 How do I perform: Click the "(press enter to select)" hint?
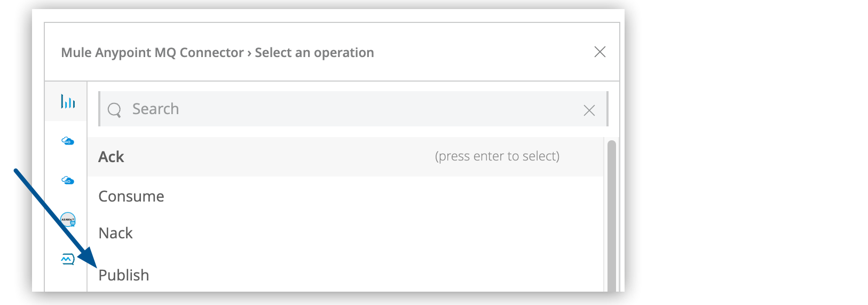[497, 156]
